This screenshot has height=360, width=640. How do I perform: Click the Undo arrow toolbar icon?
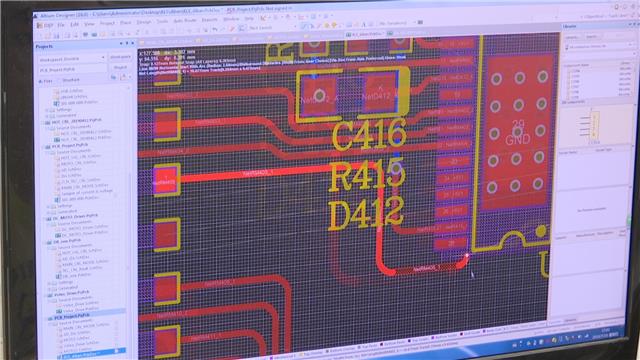click(214, 29)
